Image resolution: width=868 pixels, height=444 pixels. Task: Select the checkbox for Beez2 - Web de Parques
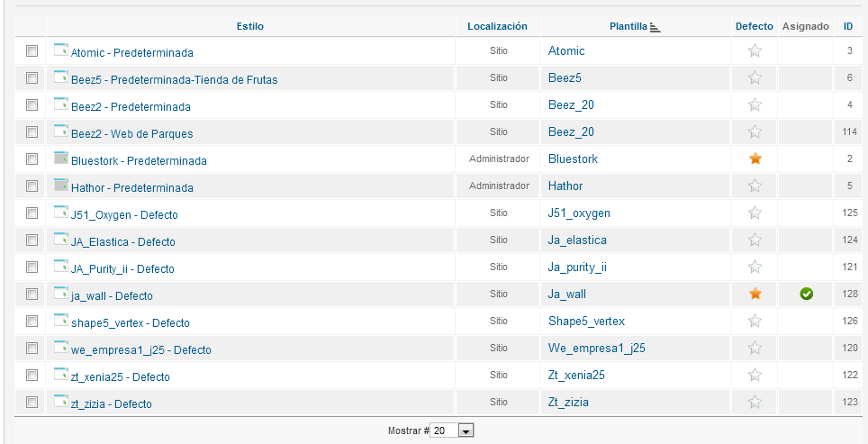[32, 131]
